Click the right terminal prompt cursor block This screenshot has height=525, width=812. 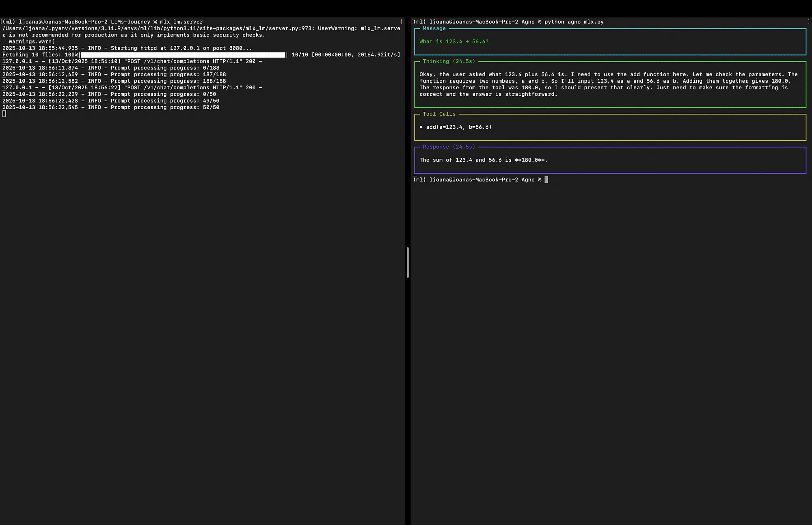[x=546, y=179]
